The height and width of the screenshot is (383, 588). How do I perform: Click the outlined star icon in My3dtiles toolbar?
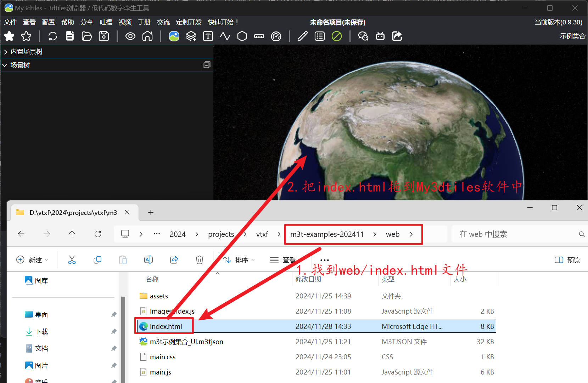(26, 36)
